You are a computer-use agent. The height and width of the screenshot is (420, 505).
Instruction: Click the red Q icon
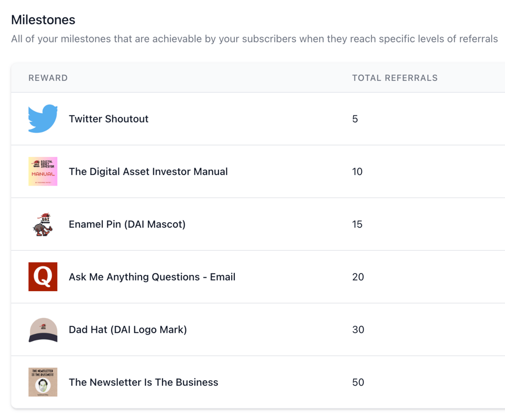tap(43, 277)
